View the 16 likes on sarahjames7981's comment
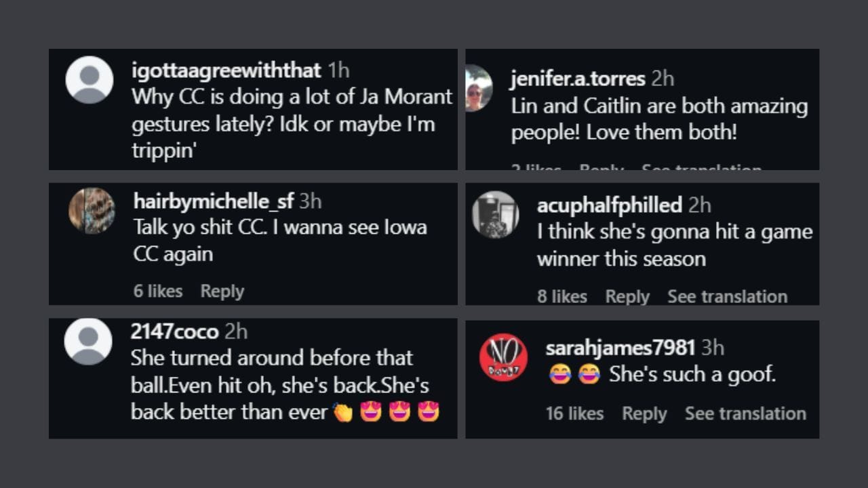Screen dimensions: 868x488 click(x=574, y=413)
